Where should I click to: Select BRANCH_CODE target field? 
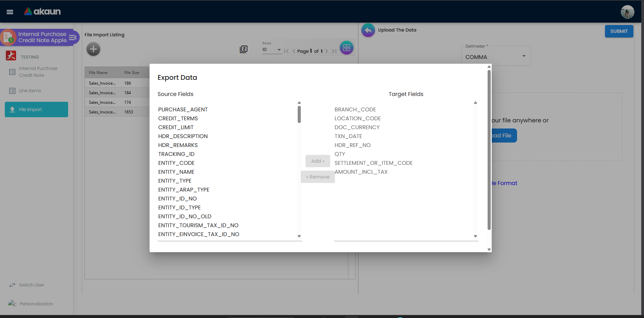point(403,110)
